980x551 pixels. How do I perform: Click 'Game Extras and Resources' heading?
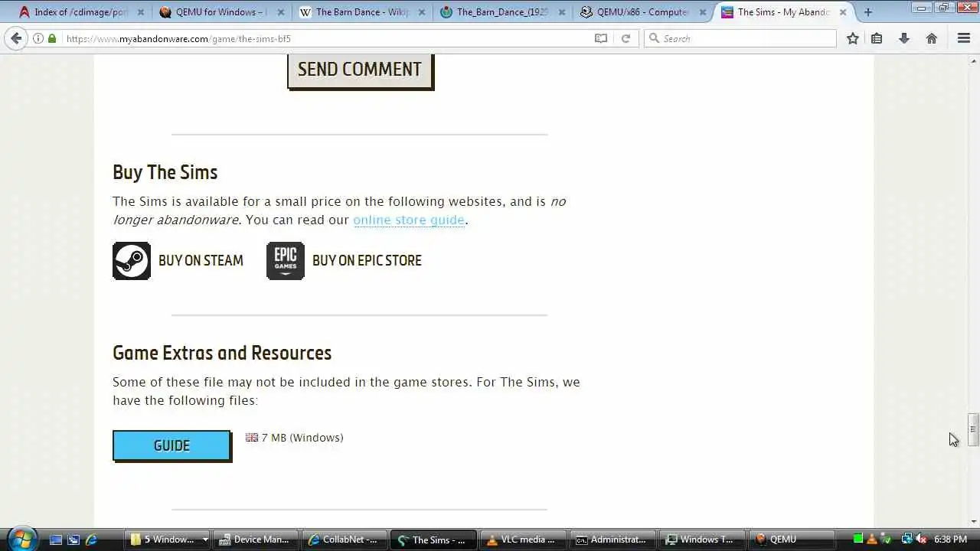[222, 353]
